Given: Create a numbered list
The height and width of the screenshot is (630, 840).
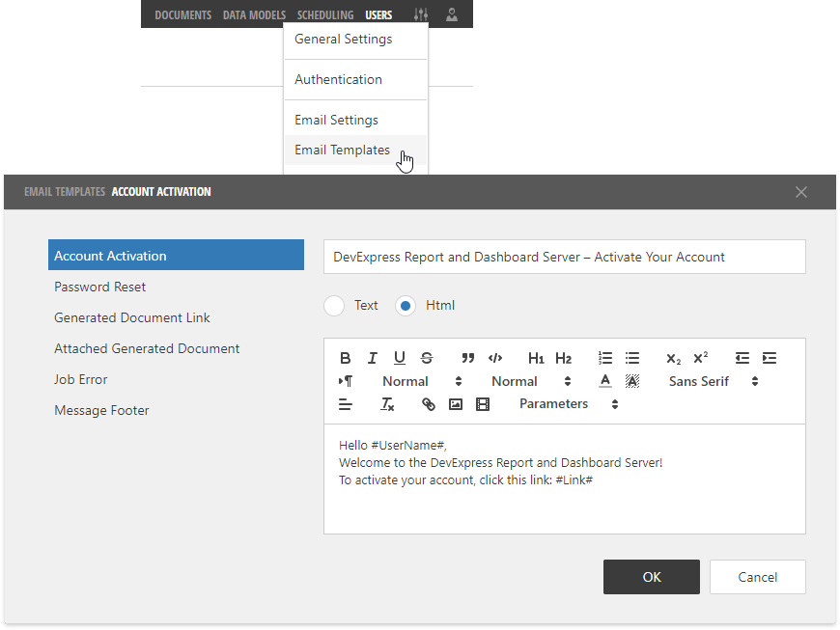Looking at the screenshot, I should click(605, 358).
